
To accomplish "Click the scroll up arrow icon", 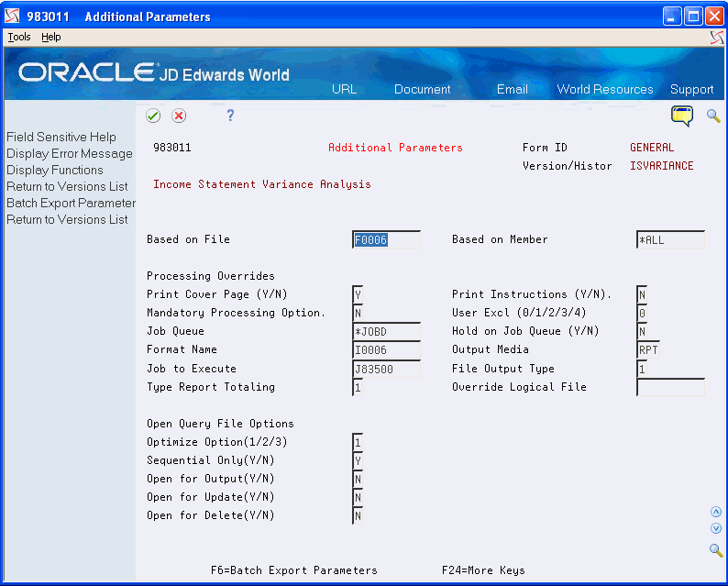I will pos(716,512).
